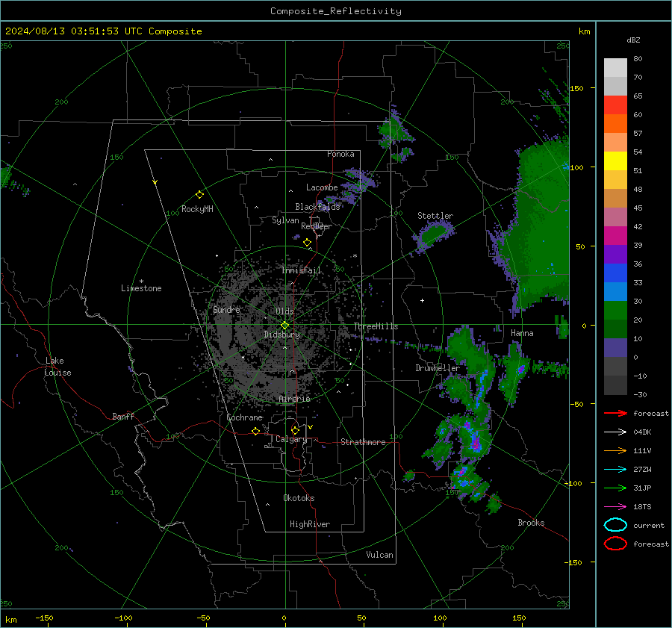Screen dimensions: 672x628
Task: Click the light gray 70-80 dBZ swatch
Action: point(615,67)
